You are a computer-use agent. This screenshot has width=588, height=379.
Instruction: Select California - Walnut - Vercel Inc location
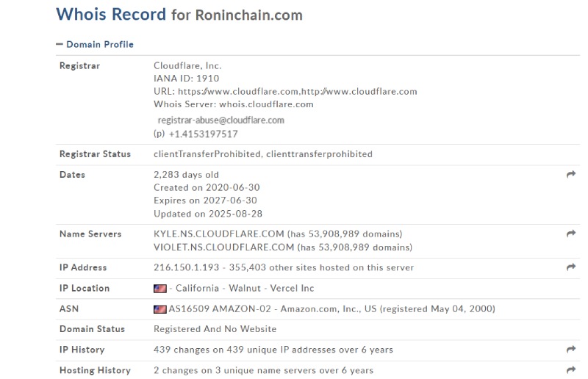coord(245,288)
